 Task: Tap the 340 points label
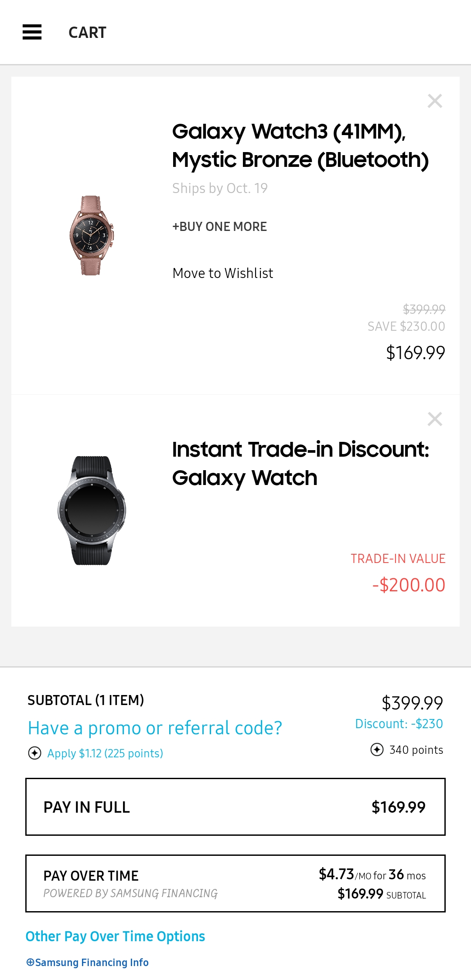pos(416,750)
